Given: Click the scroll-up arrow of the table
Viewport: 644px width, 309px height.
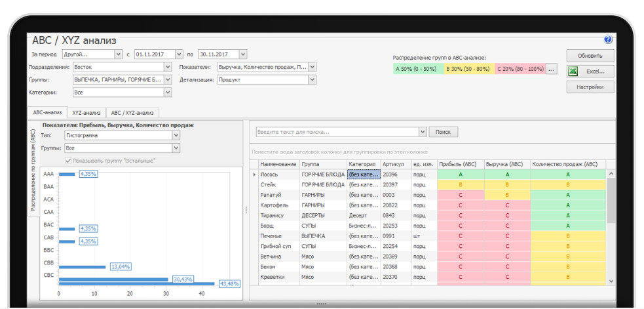Looking at the screenshot, I should (x=611, y=174).
